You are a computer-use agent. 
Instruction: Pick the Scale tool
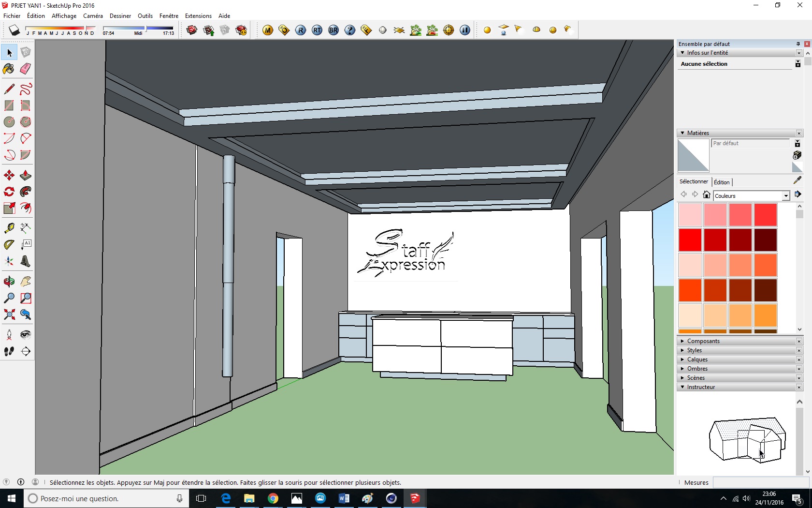click(x=9, y=208)
